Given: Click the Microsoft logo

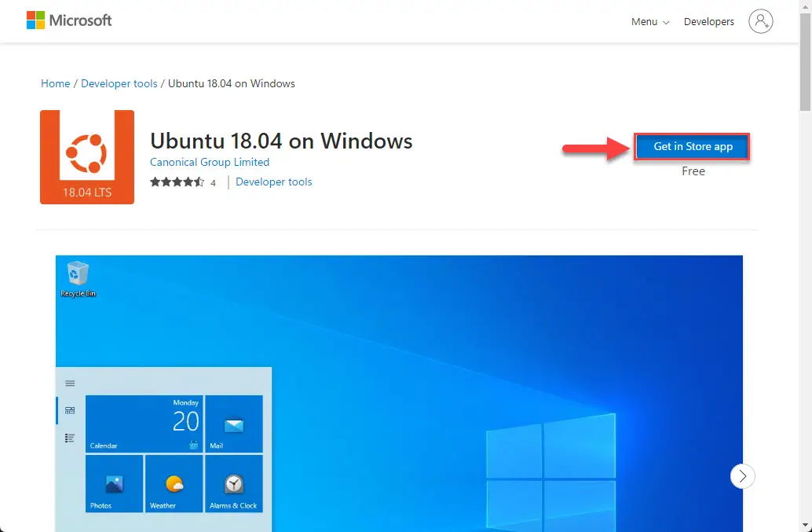Looking at the screenshot, I should tap(69, 20).
